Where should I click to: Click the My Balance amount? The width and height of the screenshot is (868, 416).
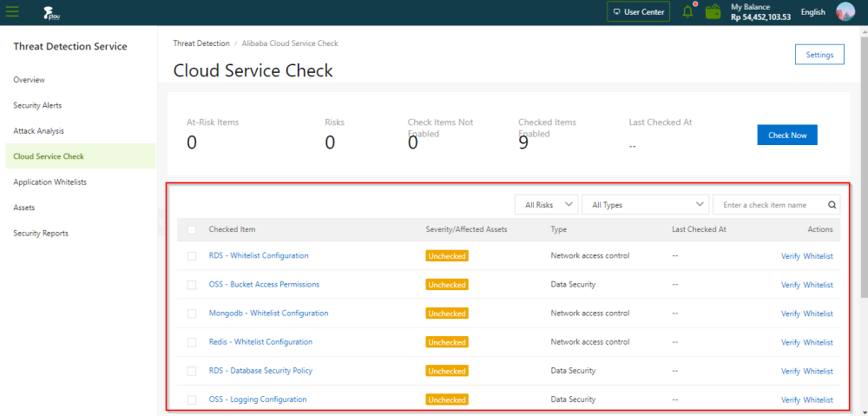(760, 17)
